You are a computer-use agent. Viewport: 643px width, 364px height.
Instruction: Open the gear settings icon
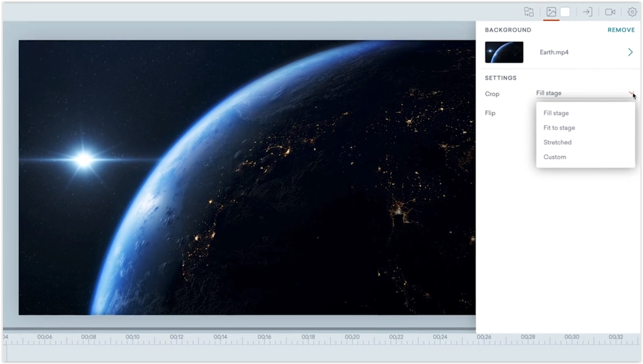pyautogui.click(x=632, y=12)
